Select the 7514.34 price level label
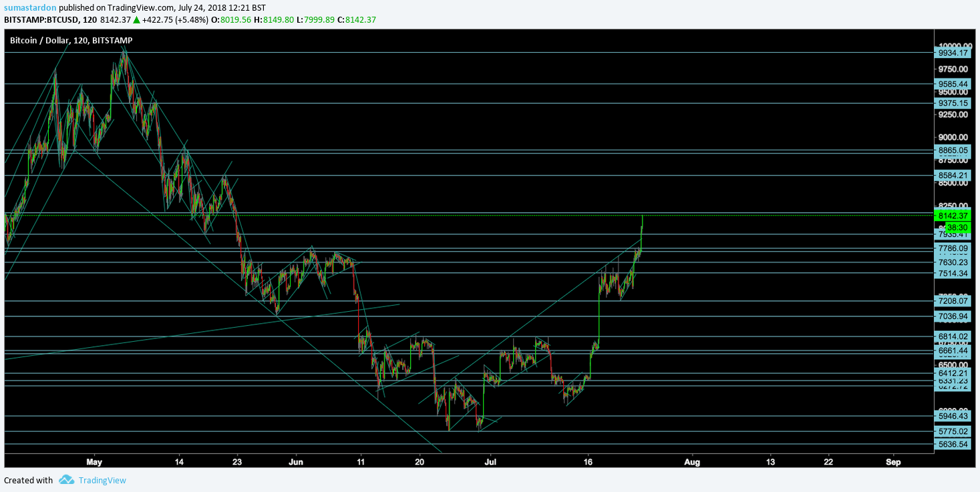Image resolution: width=980 pixels, height=492 pixels. (x=953, y=273)
